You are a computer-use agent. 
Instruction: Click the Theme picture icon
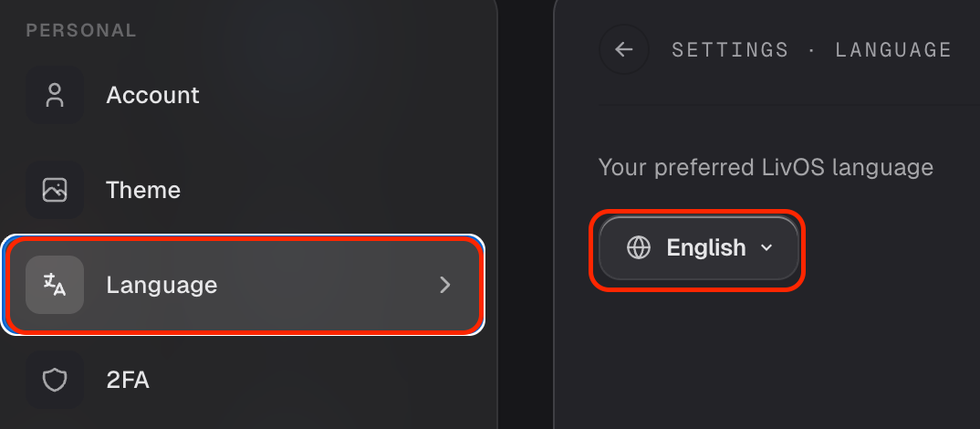pos(55,190)
